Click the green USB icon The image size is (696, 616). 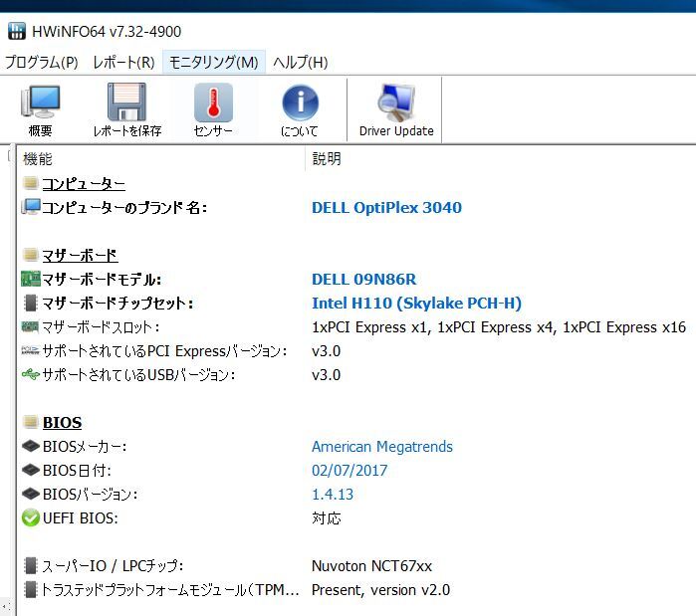coord(31,374)
